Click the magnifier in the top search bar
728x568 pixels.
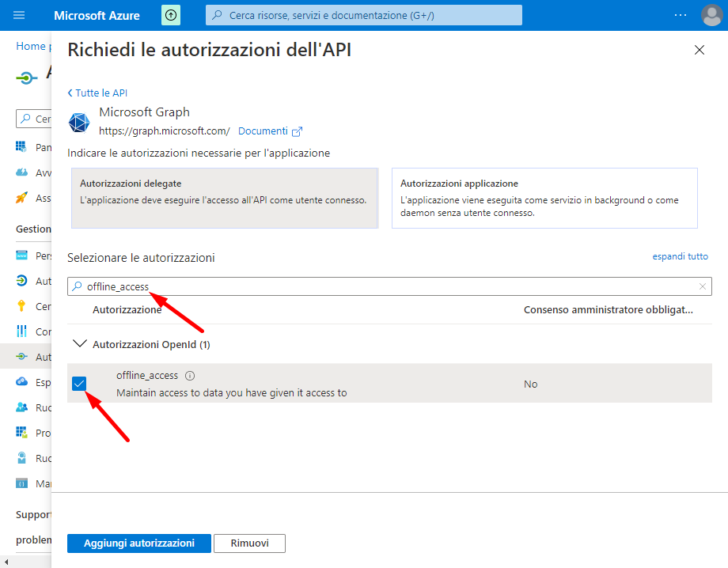[x=217, y=15]
